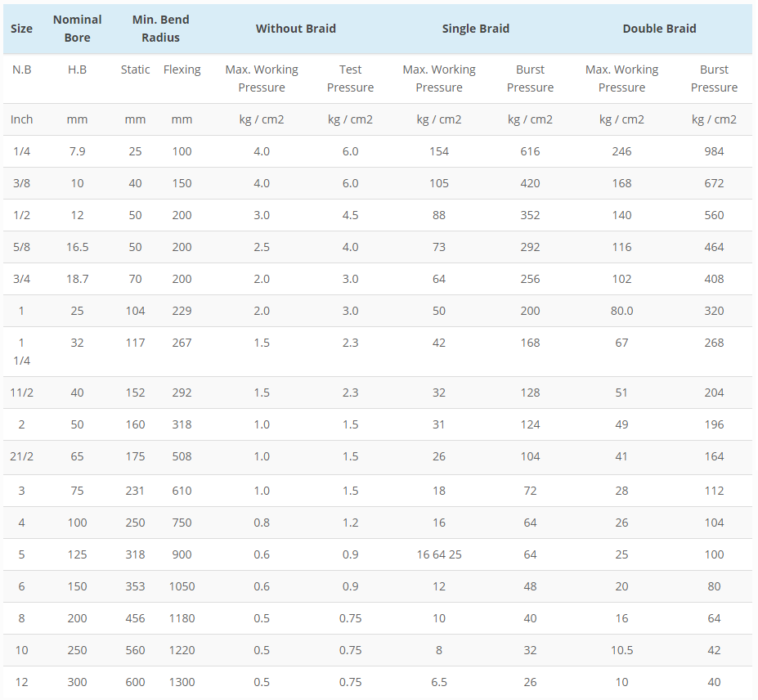The width and height of the screenshot is (758, 700).
Task: Select the '11/2' size cell
Action: 22,393
